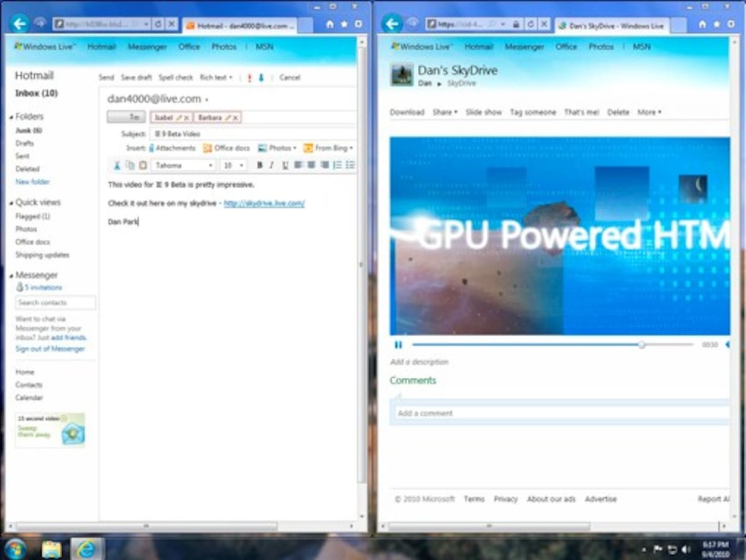This screenshot has height=560, width=746.
Task: Align message text right
Action: click(324, 165)
